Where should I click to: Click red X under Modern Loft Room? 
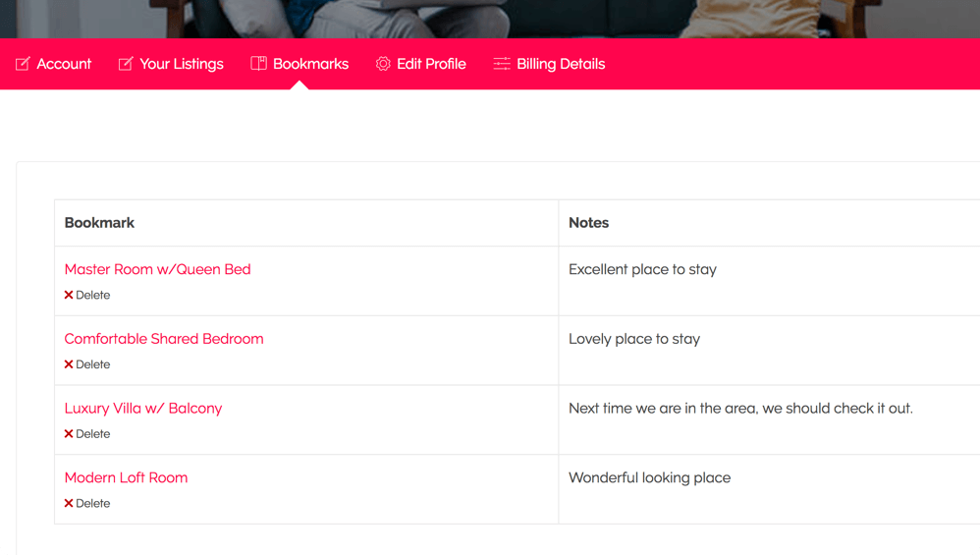pos(69,503)
